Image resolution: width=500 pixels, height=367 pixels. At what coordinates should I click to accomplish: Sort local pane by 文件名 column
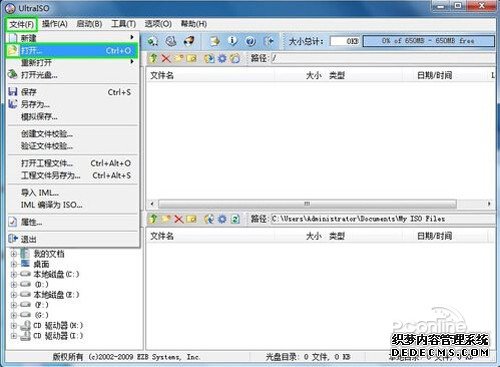(211, 236)
